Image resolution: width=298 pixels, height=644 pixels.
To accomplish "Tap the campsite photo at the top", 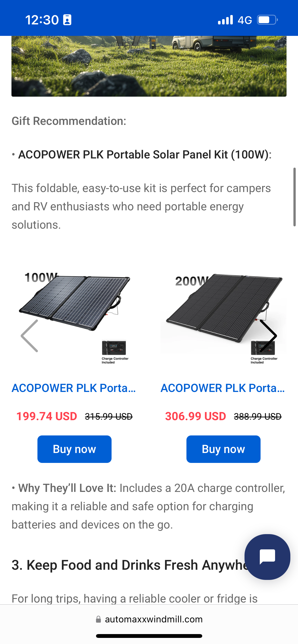I will click(x=149, y=66).
